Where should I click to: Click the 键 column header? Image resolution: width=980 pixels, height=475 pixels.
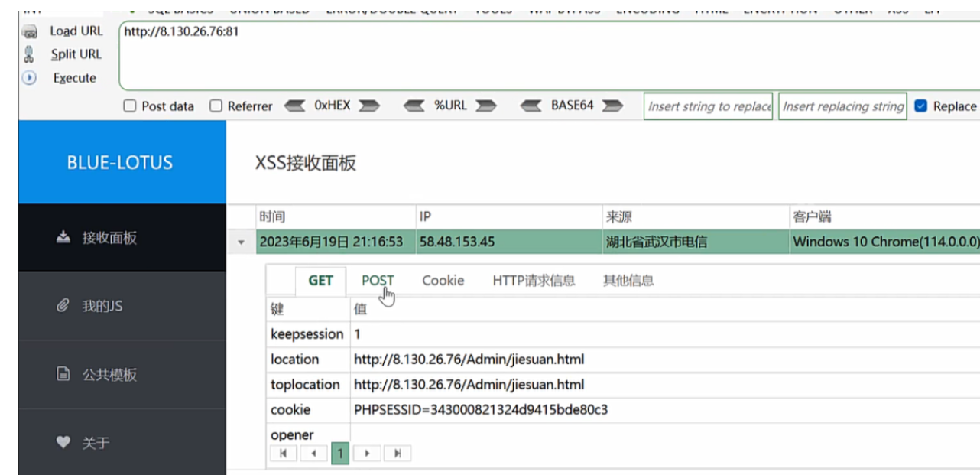[x=308, y=309]
